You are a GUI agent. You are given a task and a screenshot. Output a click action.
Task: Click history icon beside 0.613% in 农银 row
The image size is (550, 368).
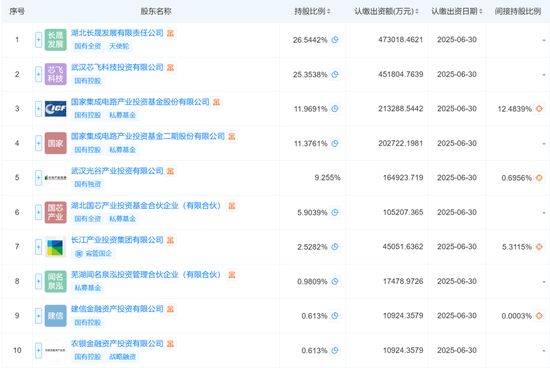click(x=335, y=350)
